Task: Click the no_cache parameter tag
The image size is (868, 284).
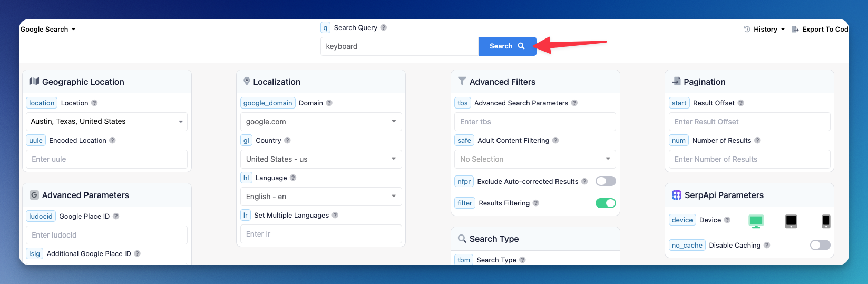Action: [x=687, y=245]
